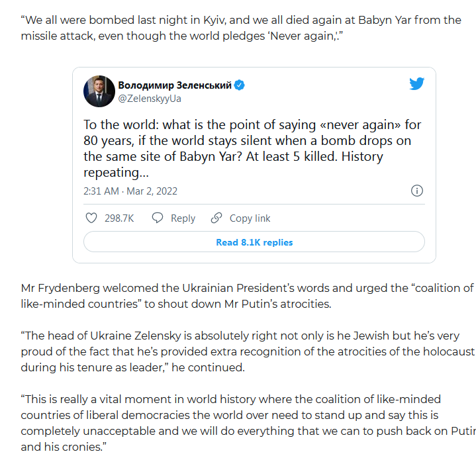Image resolution: width=476 pixels, height=460 pixels.
Task: Click the reply speech bubble icon
Action: click(x=158, y=218)
